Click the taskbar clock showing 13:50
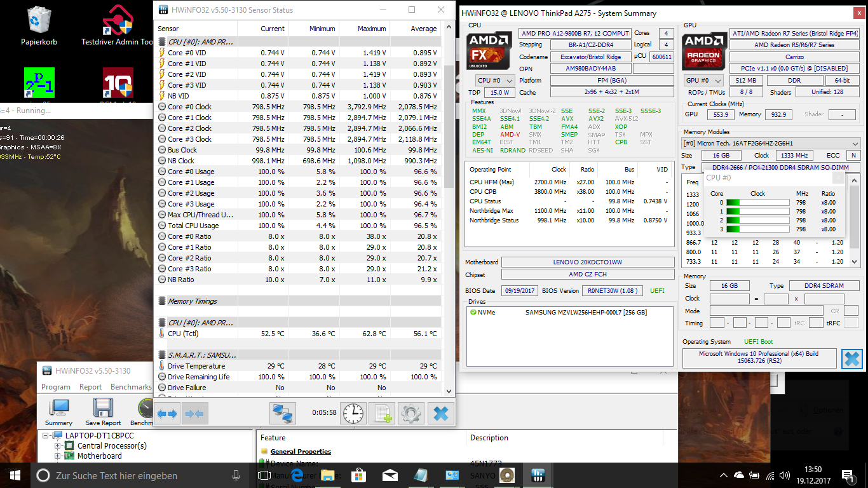The height and width of the screenshot is (488, 868). pyautogui.click(x=813, y=475)
